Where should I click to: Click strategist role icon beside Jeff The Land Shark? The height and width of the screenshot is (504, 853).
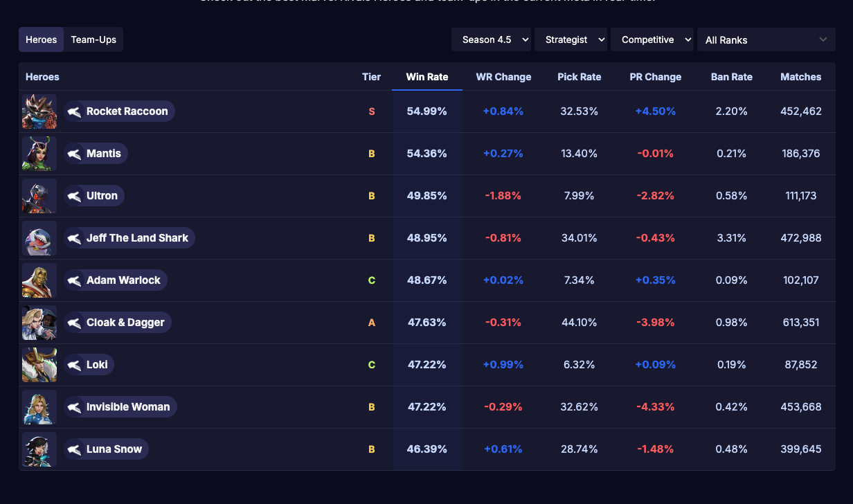[x=74, y=238]
